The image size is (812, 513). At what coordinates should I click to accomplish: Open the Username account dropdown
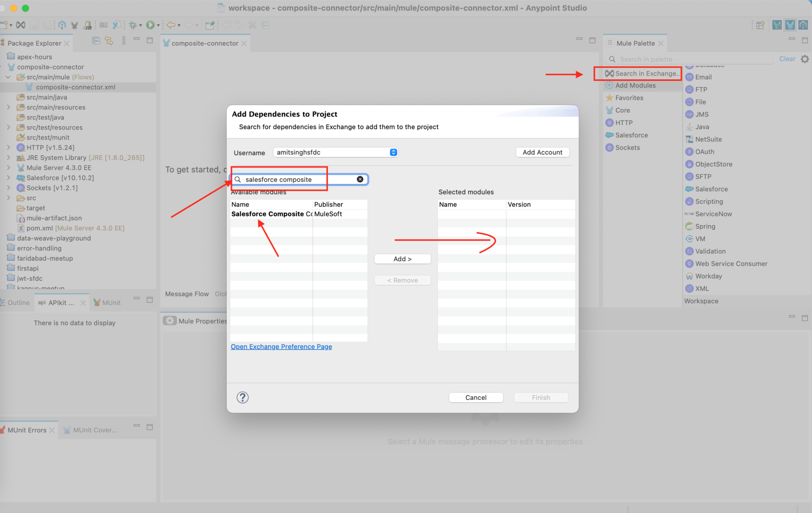click(393, 152)
